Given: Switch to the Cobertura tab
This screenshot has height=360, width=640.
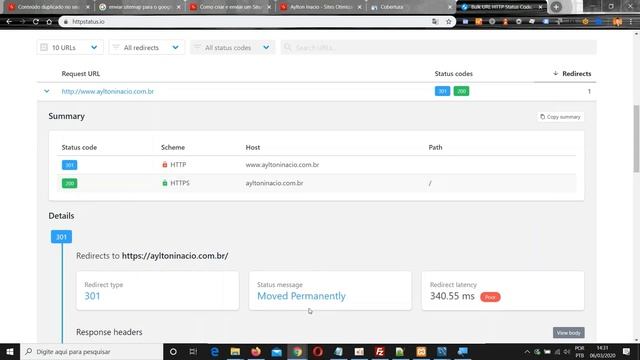Looking at the screenshot, I should click(x=410, y=7).
